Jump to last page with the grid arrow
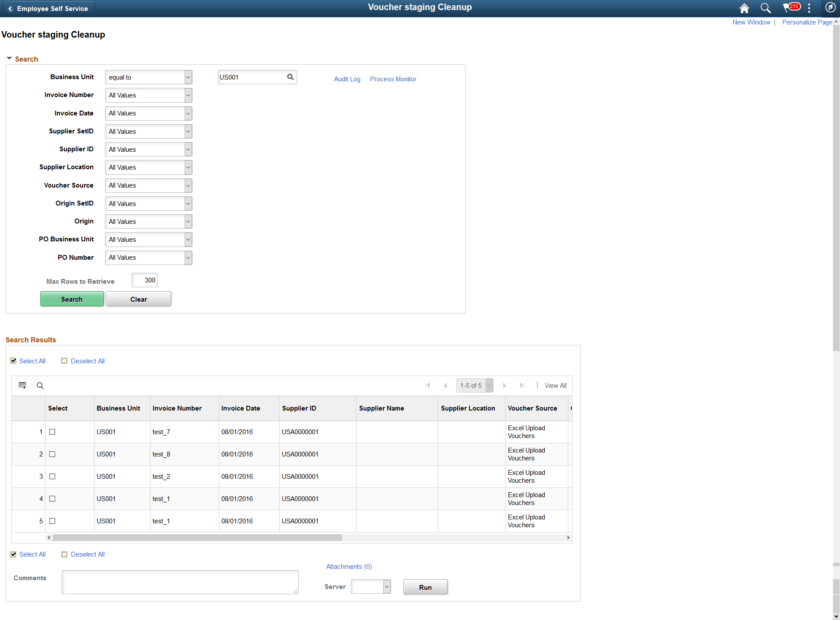840x620 pixels. (522, 385)
